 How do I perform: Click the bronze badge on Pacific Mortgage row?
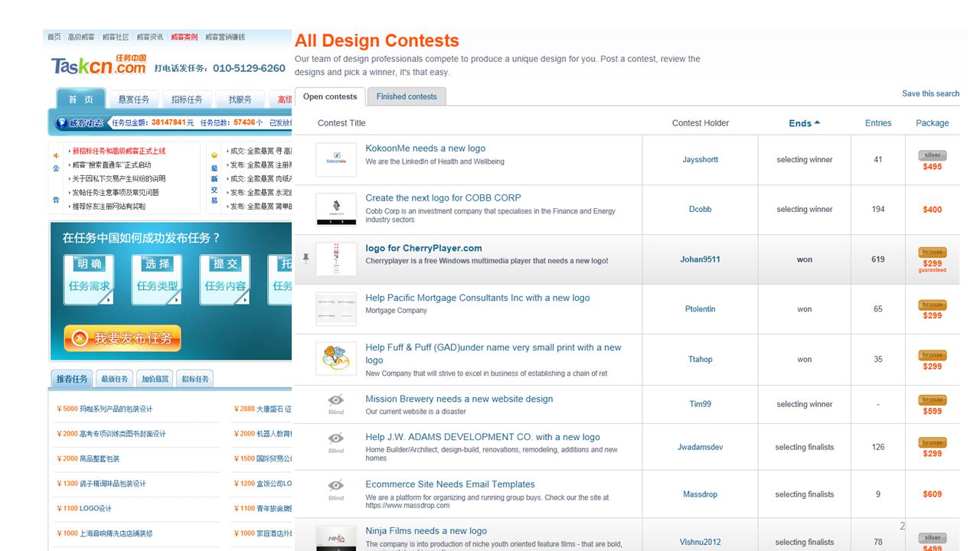(x=933, y=305)
